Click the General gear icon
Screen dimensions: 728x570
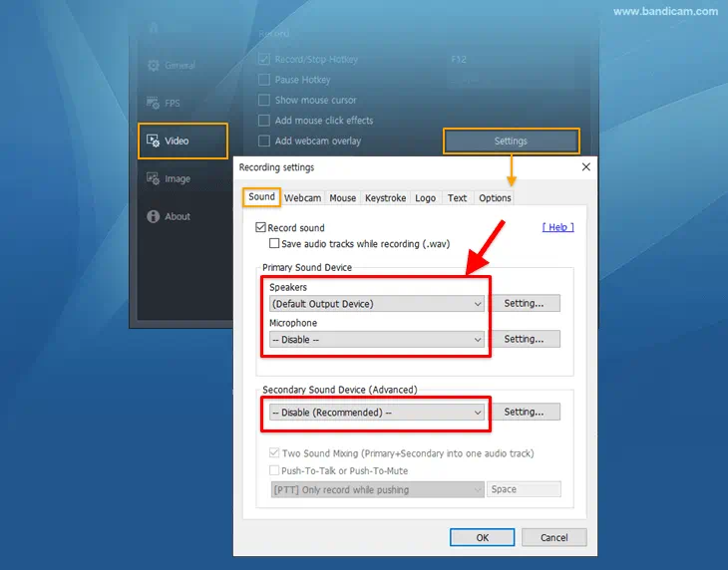point(153,65)
